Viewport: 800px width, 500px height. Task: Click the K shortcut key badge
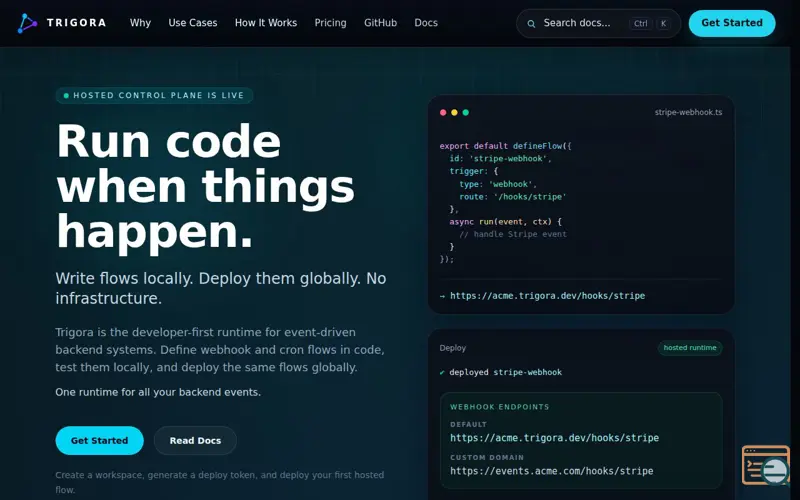pos(663,23)
